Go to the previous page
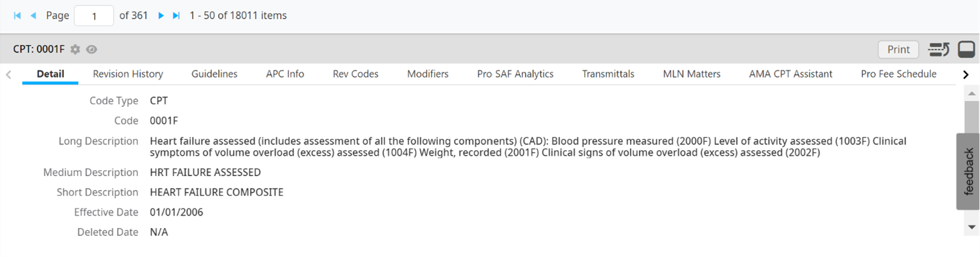The width and height of the screenshot is (980, 258). pos(33,15)
